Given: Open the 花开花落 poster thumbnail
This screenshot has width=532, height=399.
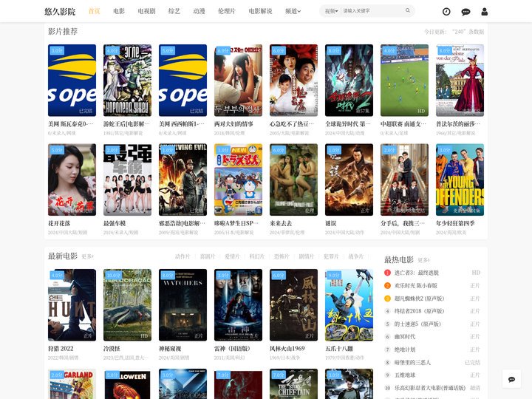Looking at the screenshot, I should point(72,180).
